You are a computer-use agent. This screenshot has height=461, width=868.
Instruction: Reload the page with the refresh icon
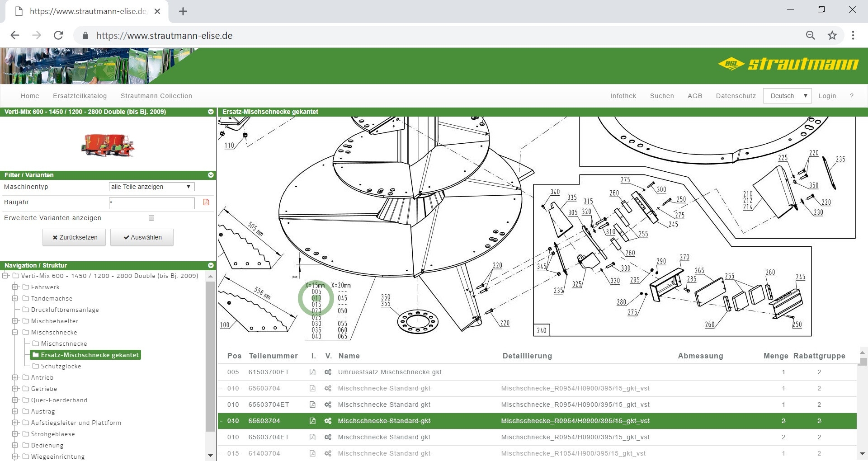58,35
